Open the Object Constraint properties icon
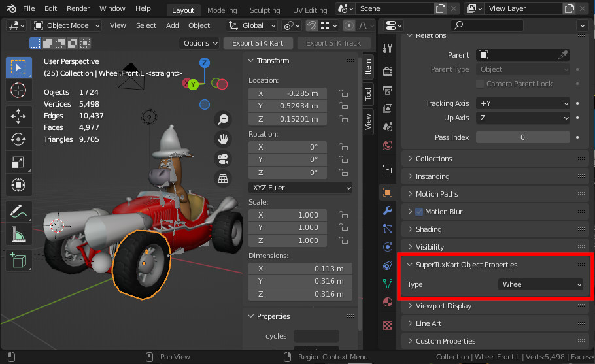Screen dimensions: 595x364 (x=388, y=265)
